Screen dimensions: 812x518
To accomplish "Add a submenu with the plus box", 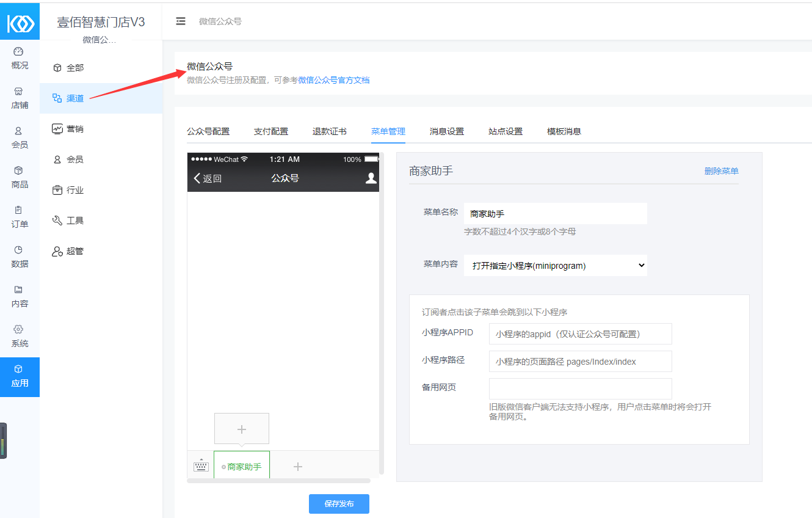I will click(x=242, y=429).
